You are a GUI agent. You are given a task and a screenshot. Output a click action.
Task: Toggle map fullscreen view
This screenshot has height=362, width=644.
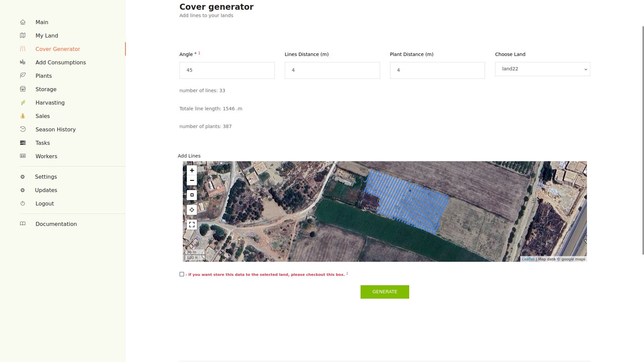pyautogui.click(x=192, y=225)
